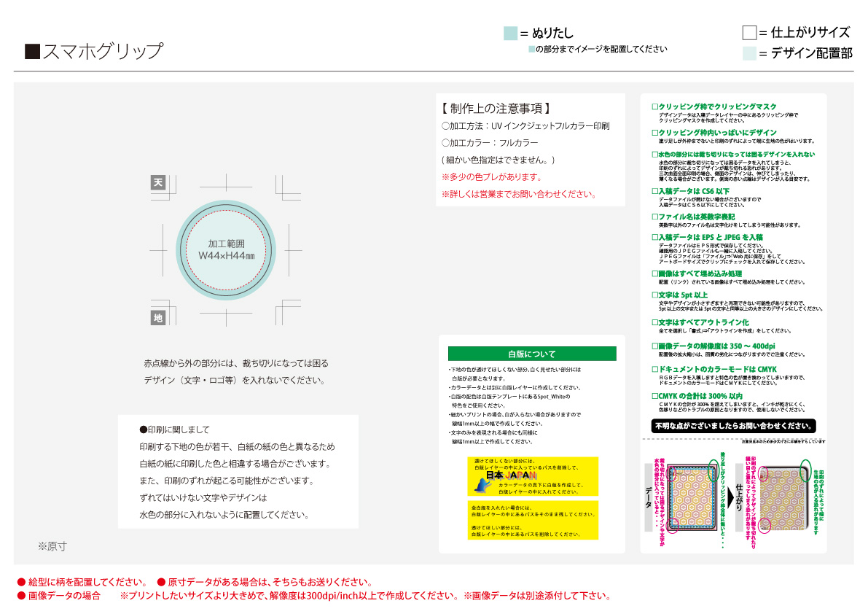Click the red ※多少の色ブレがあります note
The height and width of the screenshot is (614, 868).
point(492,177)
